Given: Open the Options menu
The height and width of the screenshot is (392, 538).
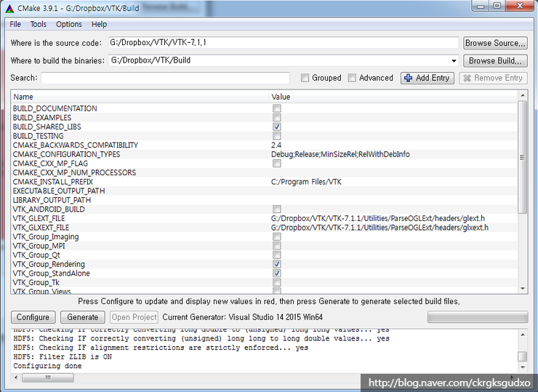Looking at the screenshot, I should pyautogui.click(x=69, y=24).
